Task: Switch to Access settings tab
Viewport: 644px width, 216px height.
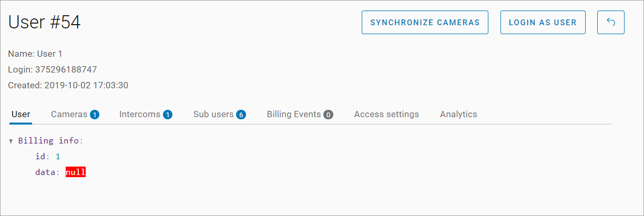Action: (x=386, y=114)
